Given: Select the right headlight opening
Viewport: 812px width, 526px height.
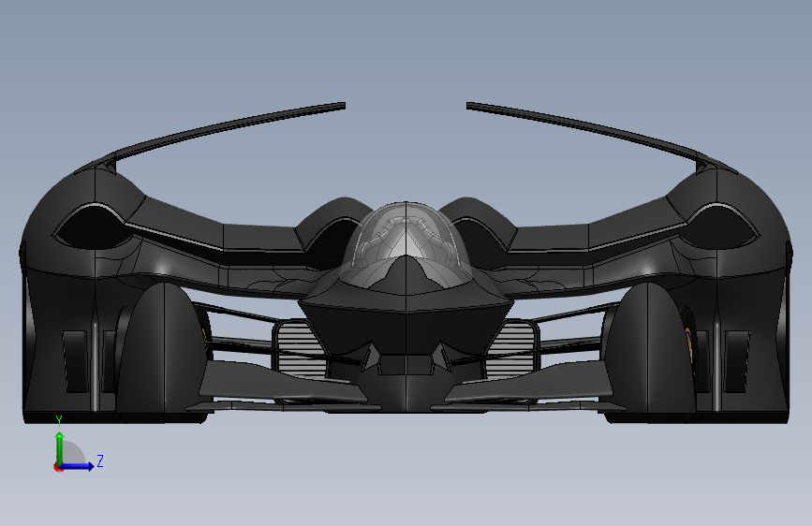Looking at the screenshot, I should (x=720, y=226).
